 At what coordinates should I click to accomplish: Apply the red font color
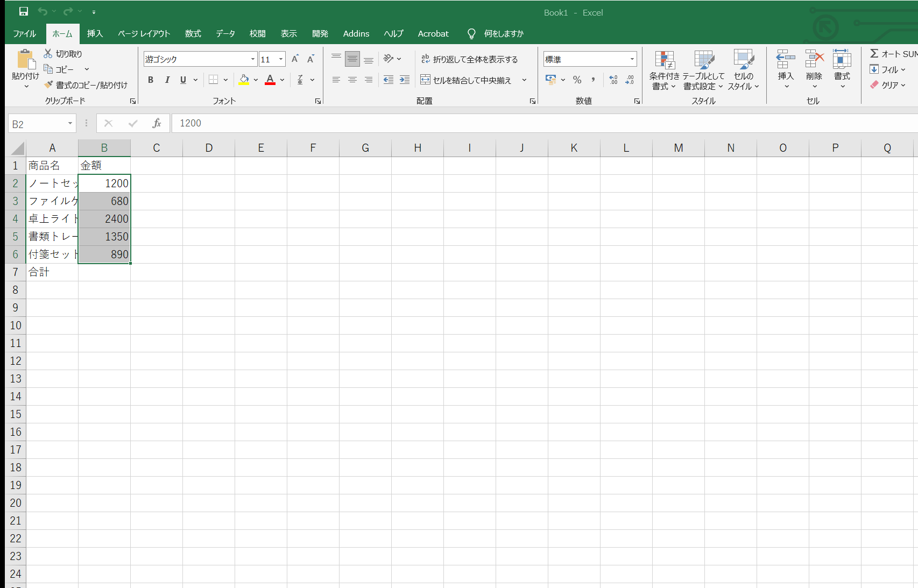(x=270, y=80)
